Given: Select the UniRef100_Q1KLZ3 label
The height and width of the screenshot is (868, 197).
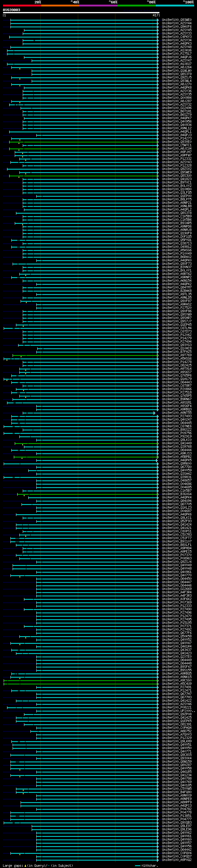Looking at the screenshot, I should (176, 508).
